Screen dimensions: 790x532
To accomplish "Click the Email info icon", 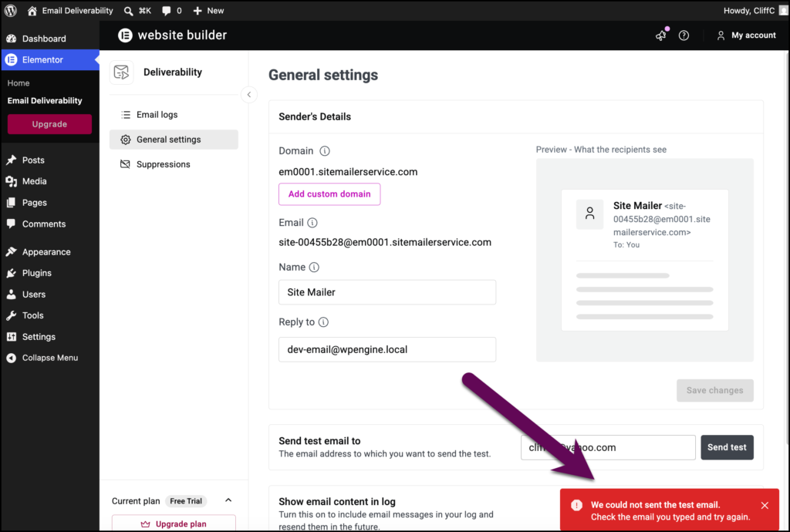I will pos(312,223).
